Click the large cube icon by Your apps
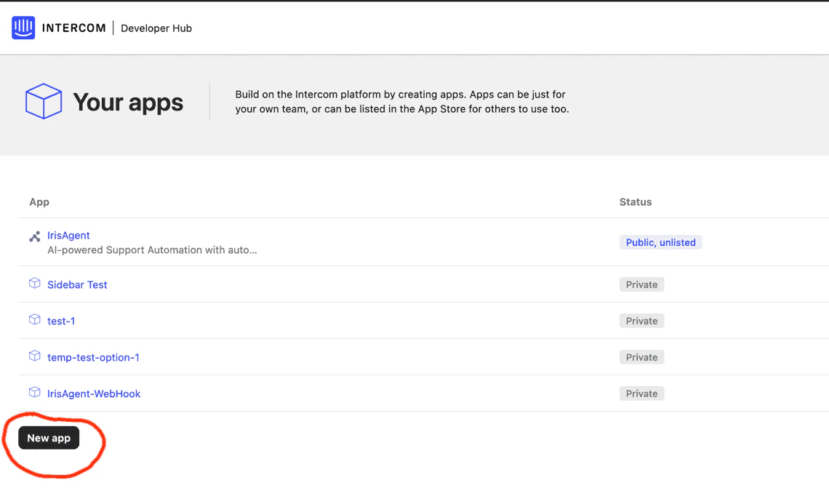The height and width of the screenshot is (504, 829). pos(44,101)
